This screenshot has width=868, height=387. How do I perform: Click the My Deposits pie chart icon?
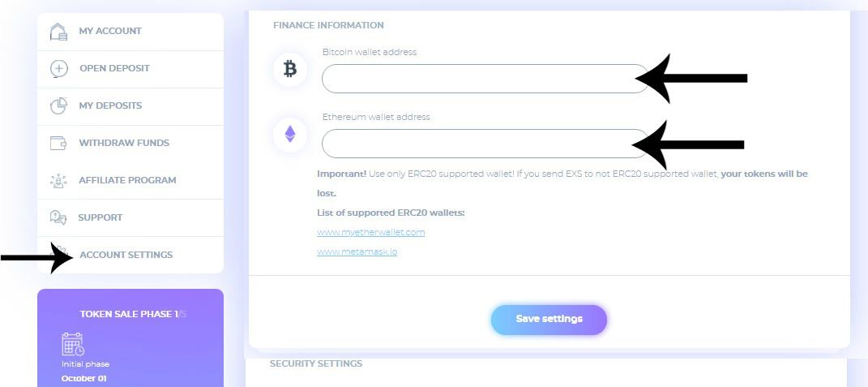click(x=58, y=106)
